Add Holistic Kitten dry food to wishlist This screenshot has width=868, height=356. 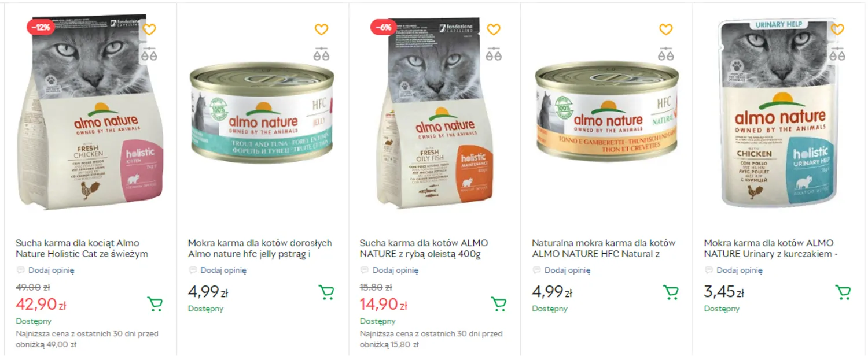(149, 29)
